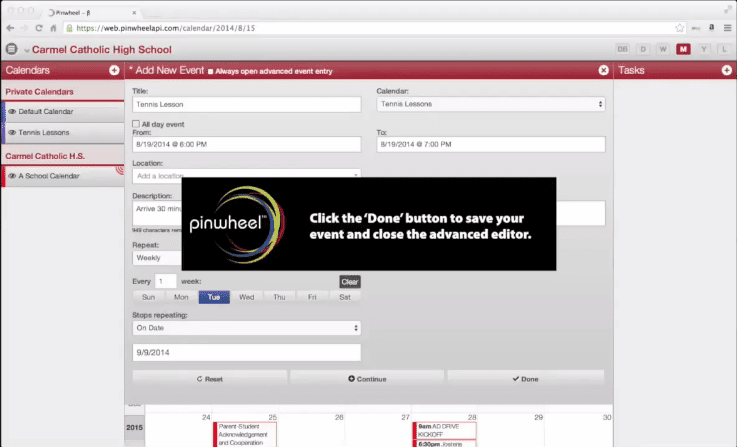Switch to W week view
The image size is (737, 447).
click(663, 49)
